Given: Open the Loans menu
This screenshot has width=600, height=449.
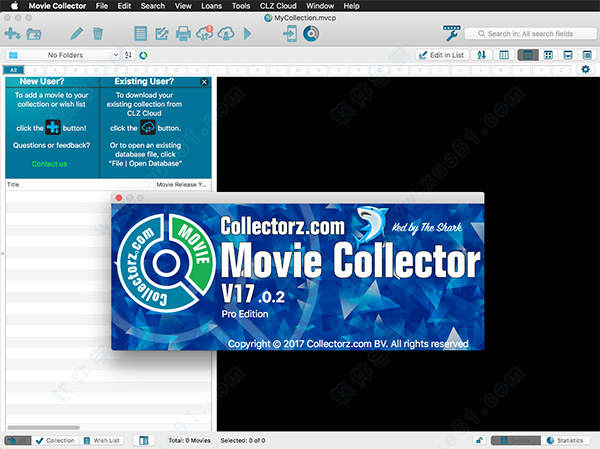Looking at the screenshot, I should [x=212, y=6].
